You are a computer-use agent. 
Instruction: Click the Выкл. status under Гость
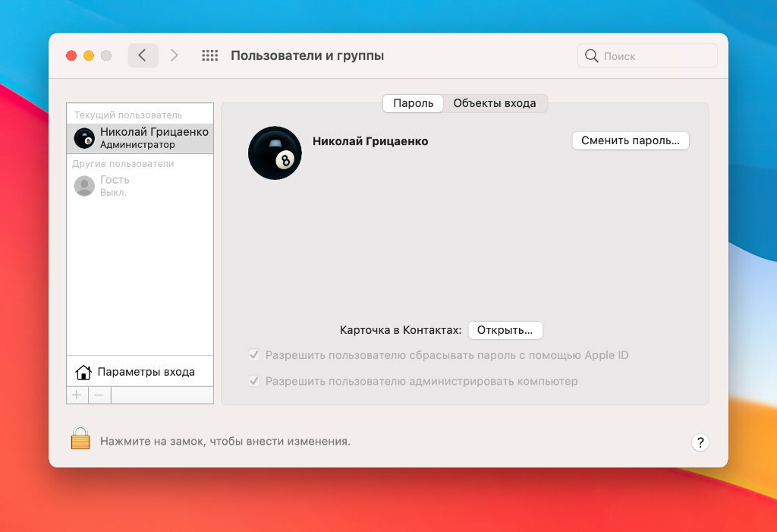click(x=114, y=192)
